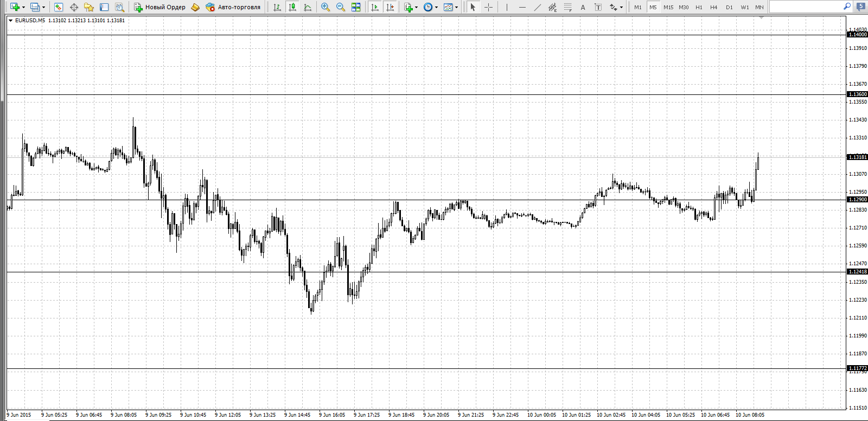Image resolution: width=868 pixels, height=421 pixels.
Task: Select the W1 timeframe button
Action: coord(745,7)
